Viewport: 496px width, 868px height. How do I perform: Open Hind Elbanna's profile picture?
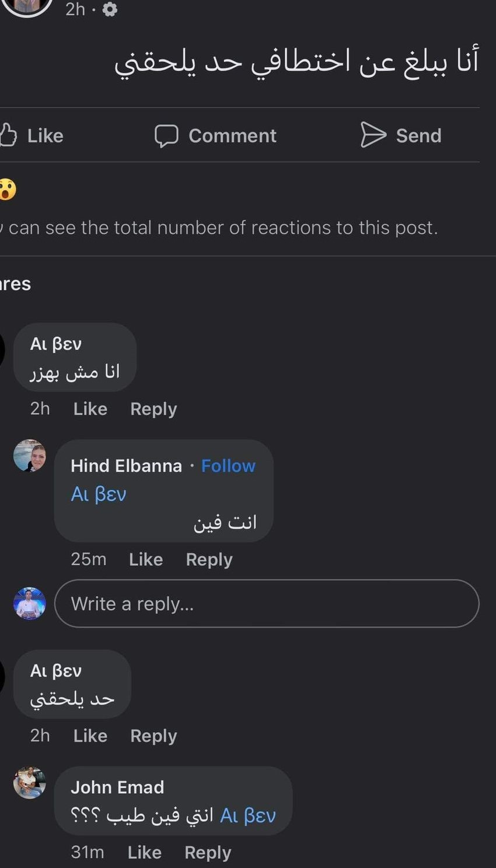[x=30, y=456]
